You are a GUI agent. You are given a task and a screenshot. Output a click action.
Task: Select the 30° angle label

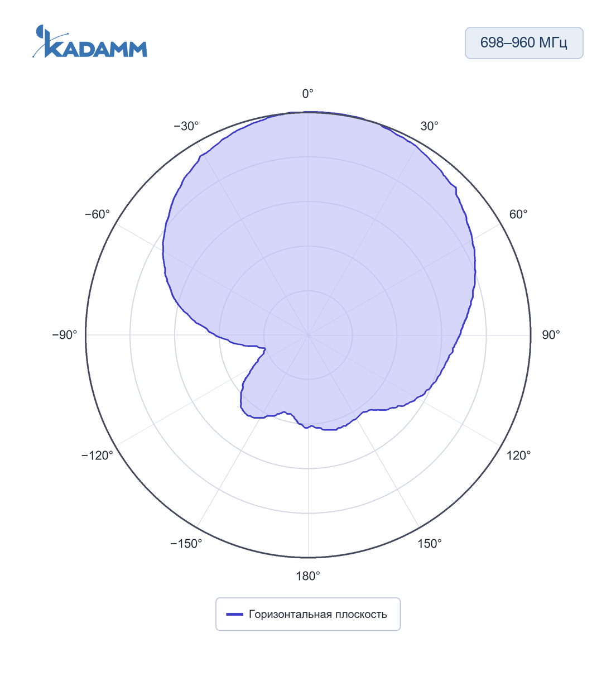tap(429, 126)
